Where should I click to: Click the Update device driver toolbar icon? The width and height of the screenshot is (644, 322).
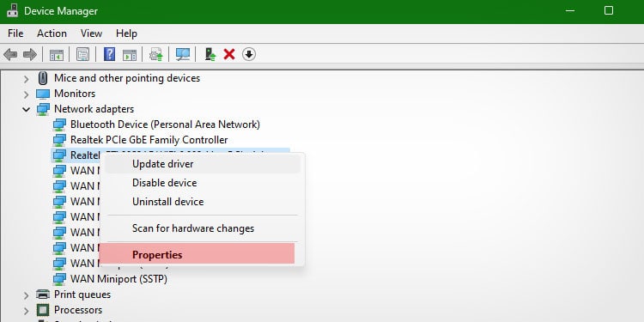pos(210,54)
